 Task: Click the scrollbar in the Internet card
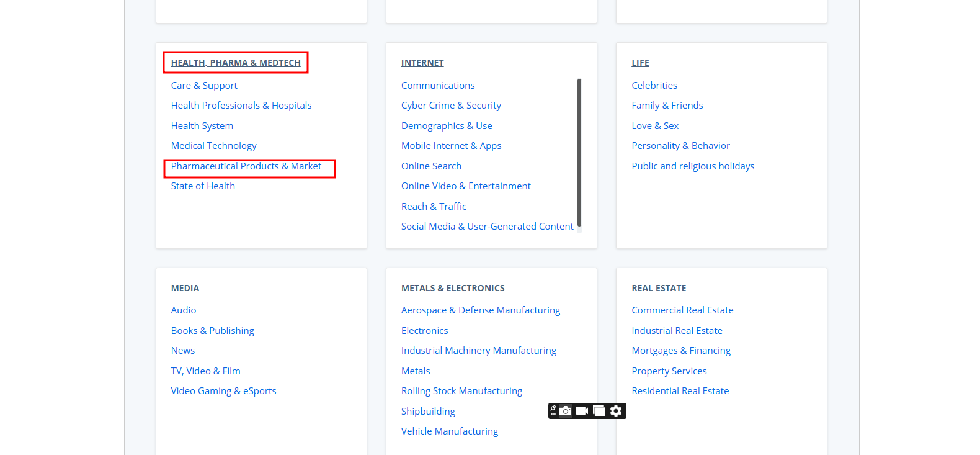coord(579,152)
